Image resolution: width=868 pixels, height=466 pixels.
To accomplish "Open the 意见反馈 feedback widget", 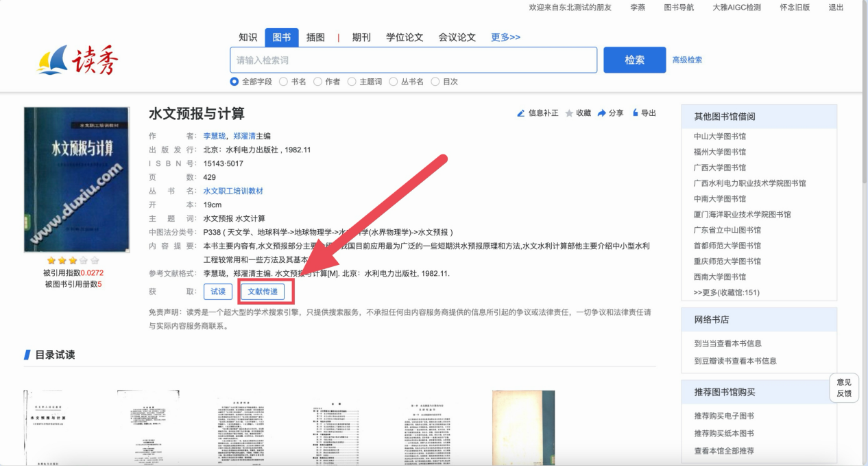I will click(x=843, y=388).
